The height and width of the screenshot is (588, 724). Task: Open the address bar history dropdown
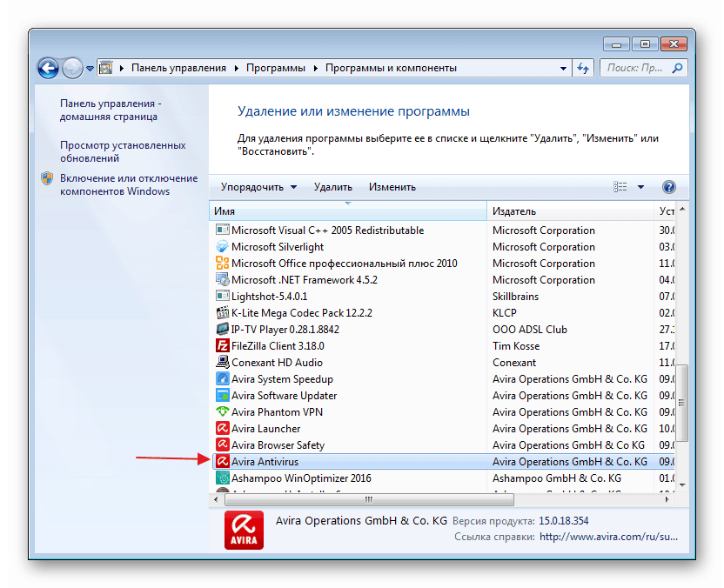pos(563,69)
